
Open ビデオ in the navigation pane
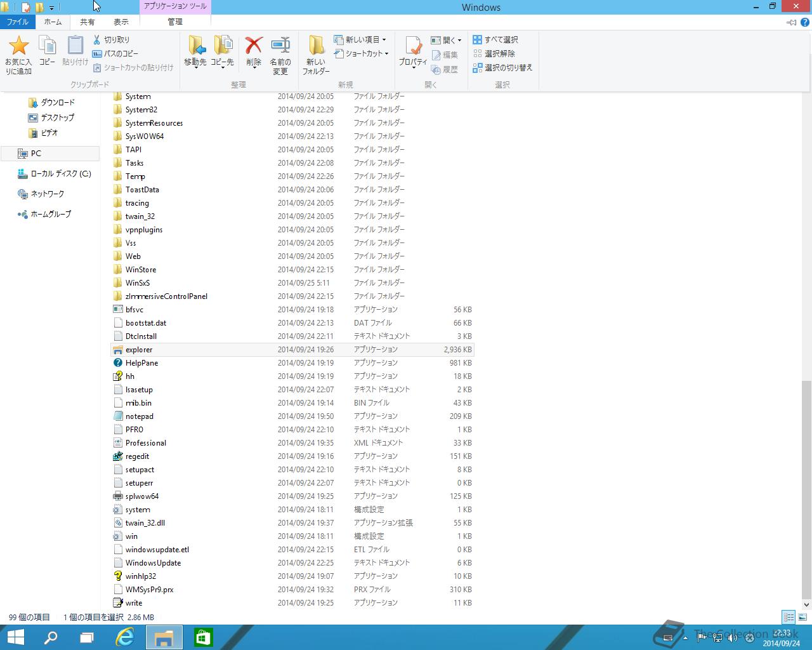point(43,133)
